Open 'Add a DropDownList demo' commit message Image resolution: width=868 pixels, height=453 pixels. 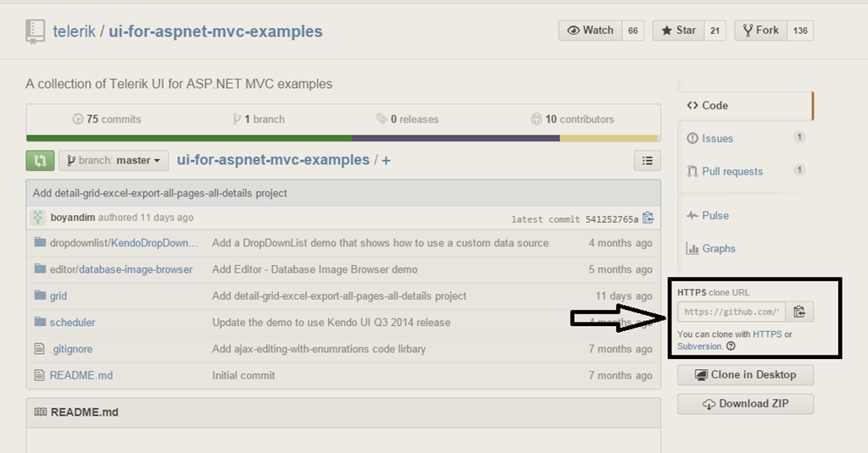tap(381, 243)
